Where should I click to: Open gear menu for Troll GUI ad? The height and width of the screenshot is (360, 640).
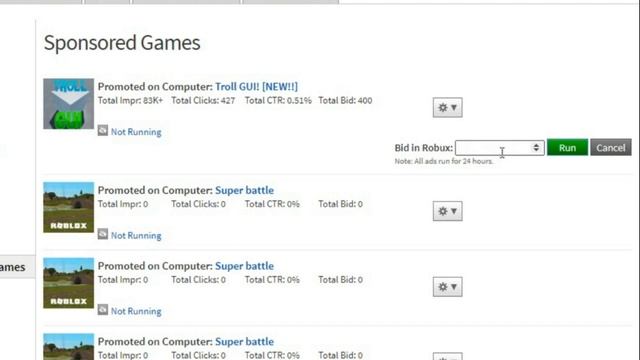click(x=447, y=107)
